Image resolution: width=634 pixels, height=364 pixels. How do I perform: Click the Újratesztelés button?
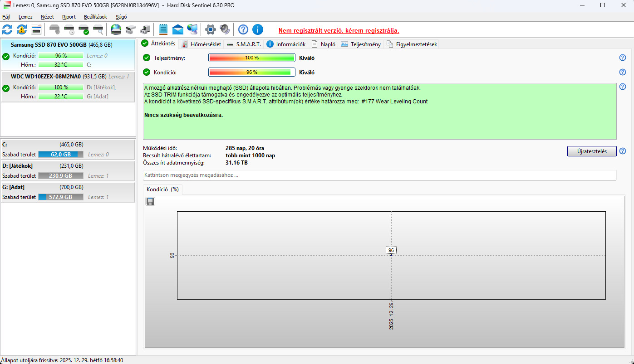click(592, 151)
